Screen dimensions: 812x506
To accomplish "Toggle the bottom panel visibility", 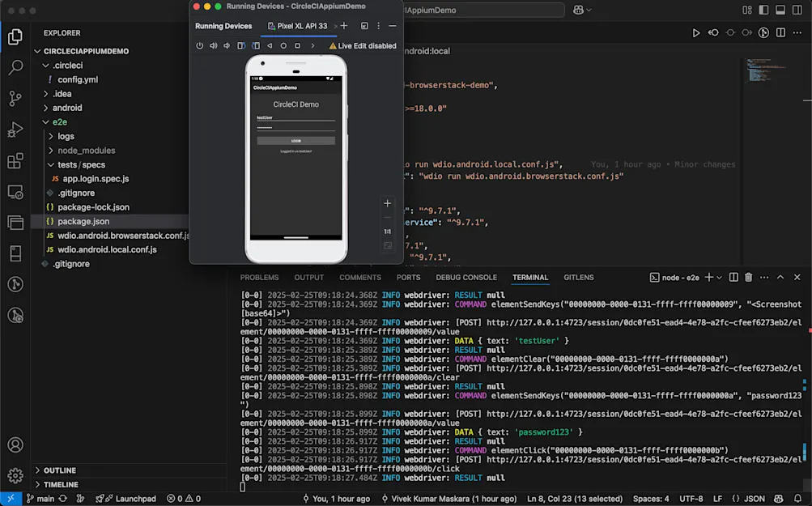I will pyautogui.click(x=780, y=10).
